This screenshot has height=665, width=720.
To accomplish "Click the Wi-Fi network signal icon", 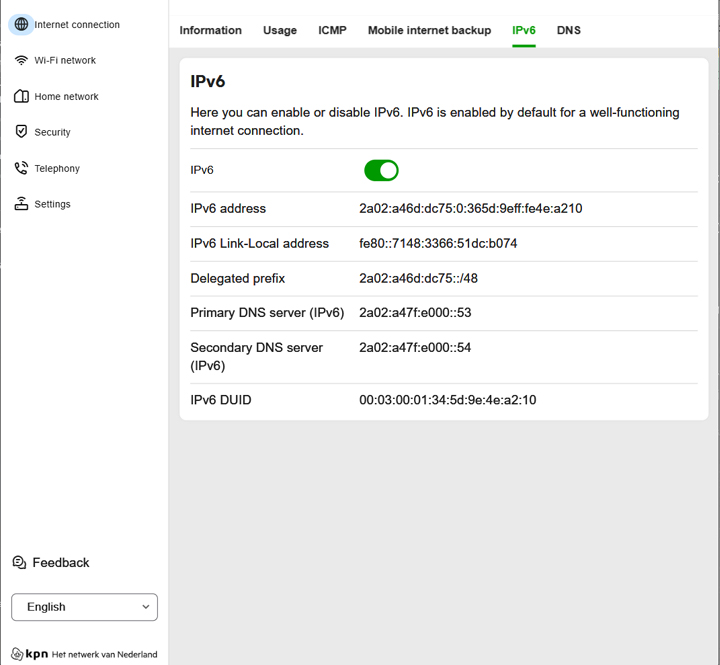I will pyautogui.click(x=21, y=60).
